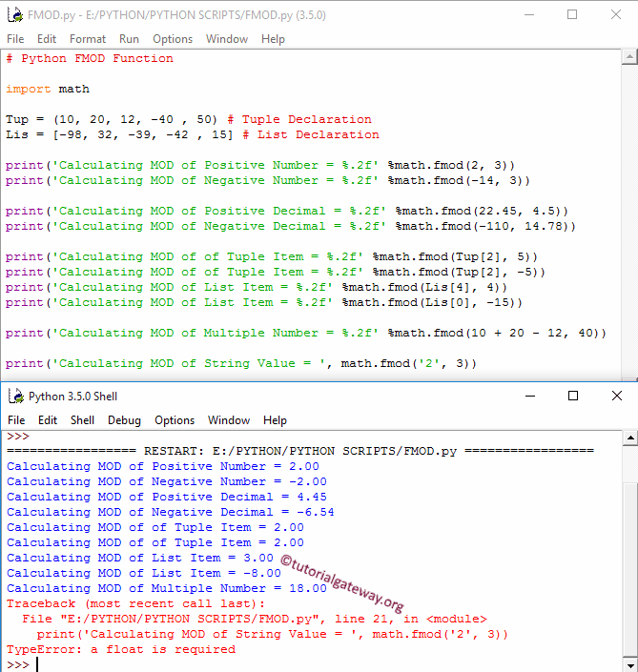
Task: Click output 'List Item = -8.00'
Action: (216, 573)
